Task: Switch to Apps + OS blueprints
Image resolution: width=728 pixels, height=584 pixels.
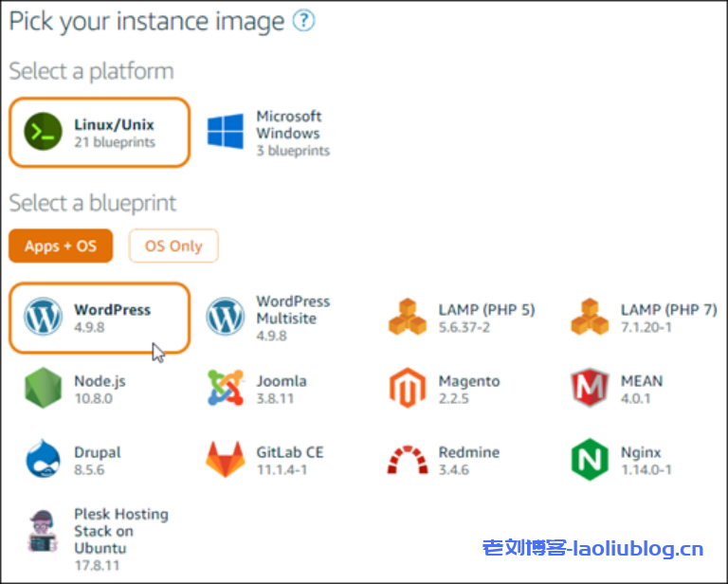Action: click(61, 246)
